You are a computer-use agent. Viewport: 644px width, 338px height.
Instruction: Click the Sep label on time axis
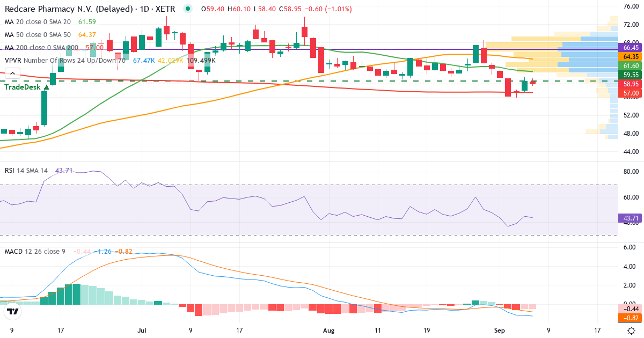(500, 331)
